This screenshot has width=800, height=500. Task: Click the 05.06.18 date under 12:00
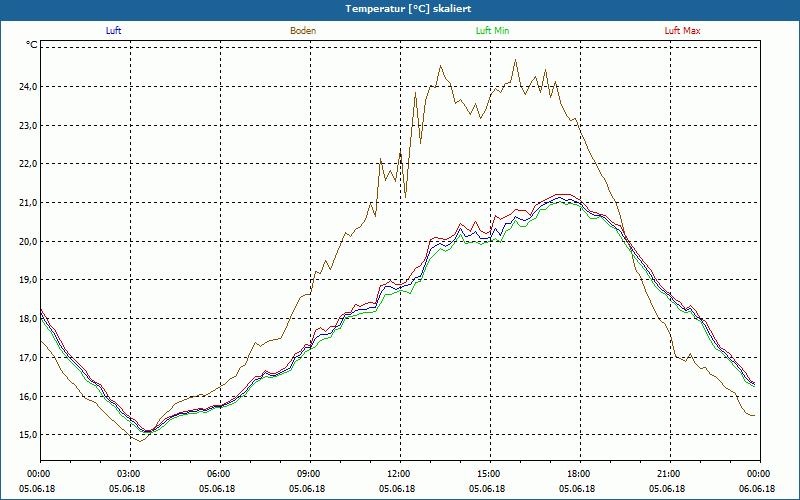397,489
